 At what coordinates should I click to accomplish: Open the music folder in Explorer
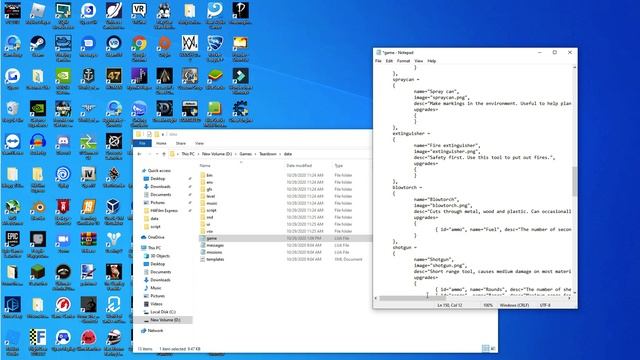[208, 203]
